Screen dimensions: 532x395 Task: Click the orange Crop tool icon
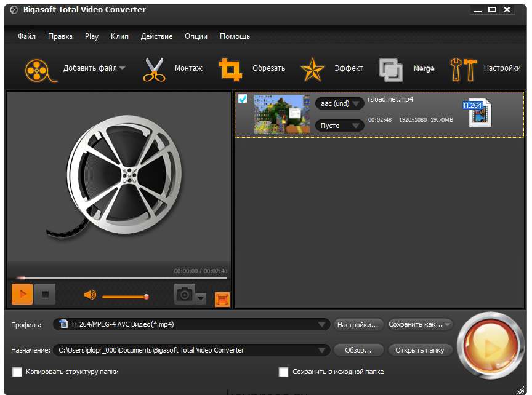pyautogui.click(x=230, y=70)
